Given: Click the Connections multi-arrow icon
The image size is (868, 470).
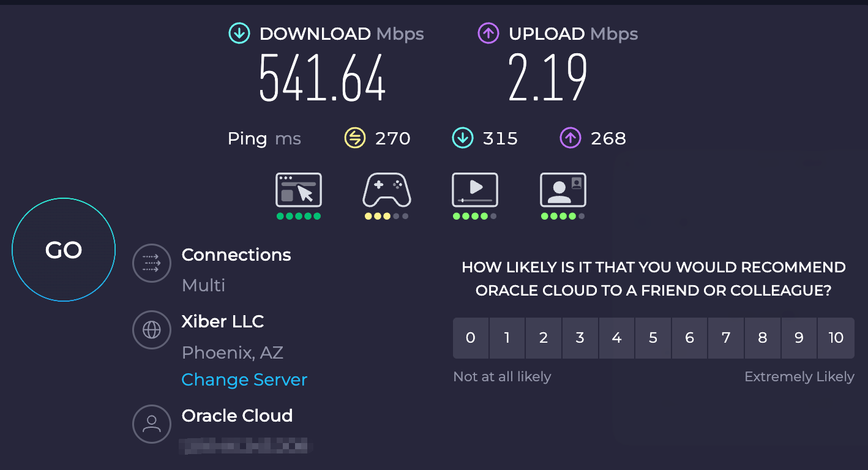Looking at the screenshot, I should pos(151,264).
